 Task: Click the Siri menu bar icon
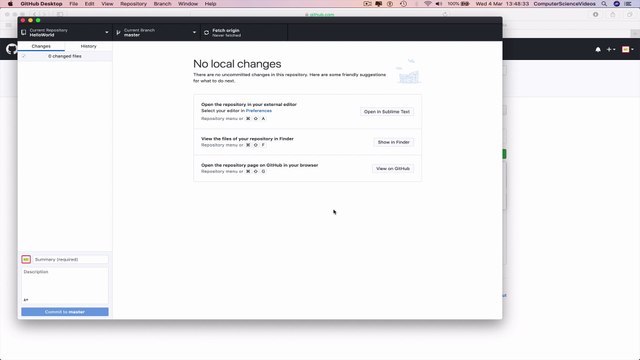pos(617,4)
